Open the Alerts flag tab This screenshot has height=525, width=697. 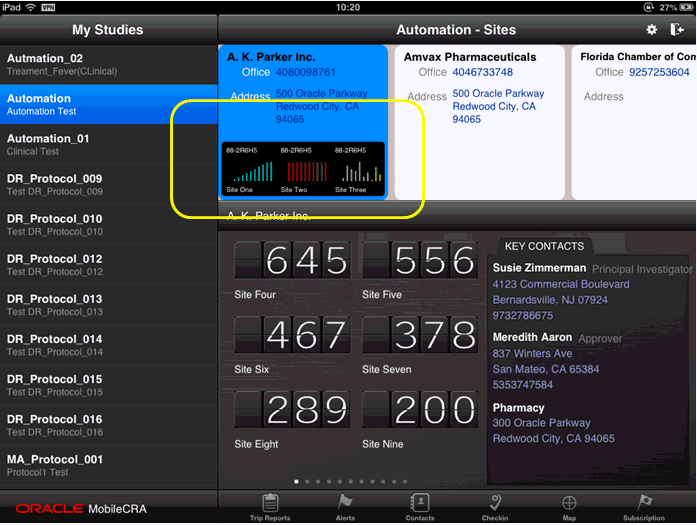tap(345, 507)
